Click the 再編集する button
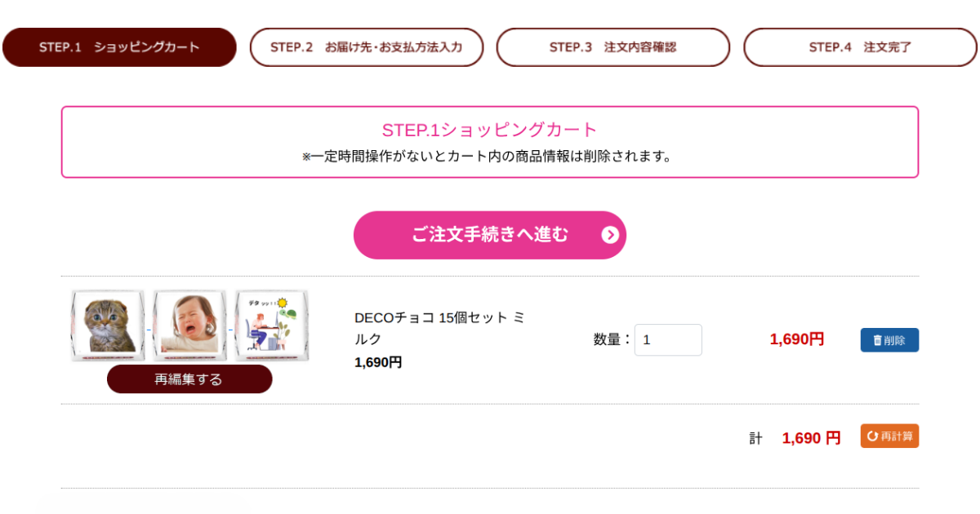 coord(189,379)
